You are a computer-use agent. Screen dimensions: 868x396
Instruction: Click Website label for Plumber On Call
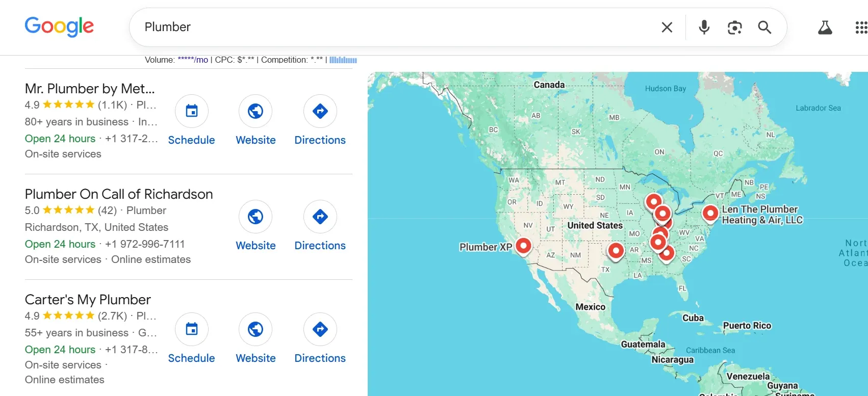(256, 246)
